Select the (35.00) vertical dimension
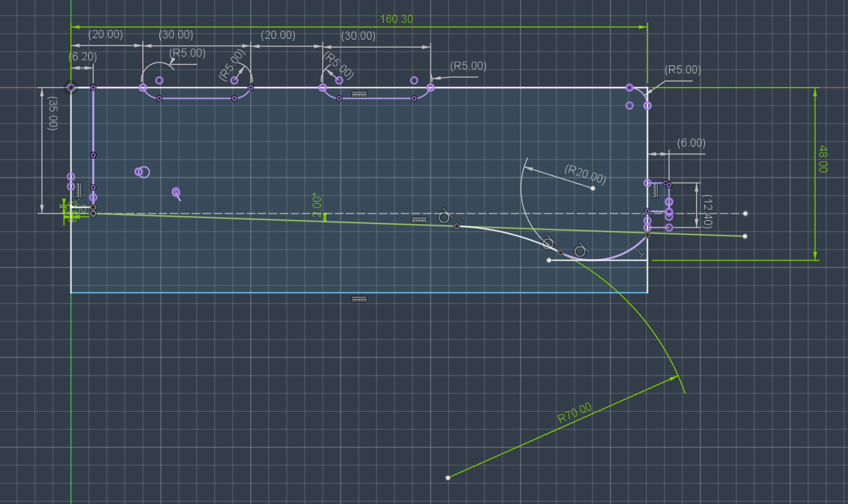Image resolution: width=848 pixels, height=504 pixels. pyautogui.click(x=53, y=114)
